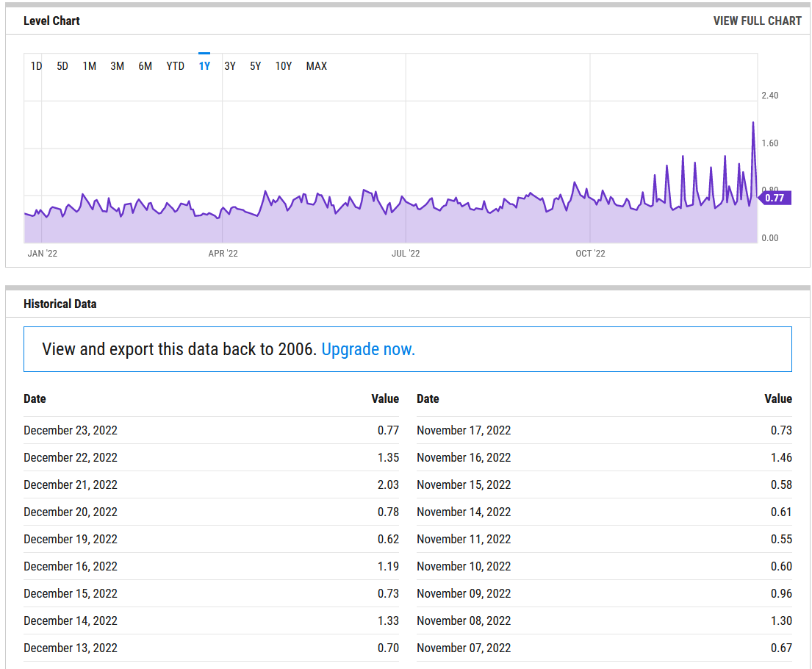The image size is (812, 669).
Task: Click the first Value column header
Action: coord(385,399)
